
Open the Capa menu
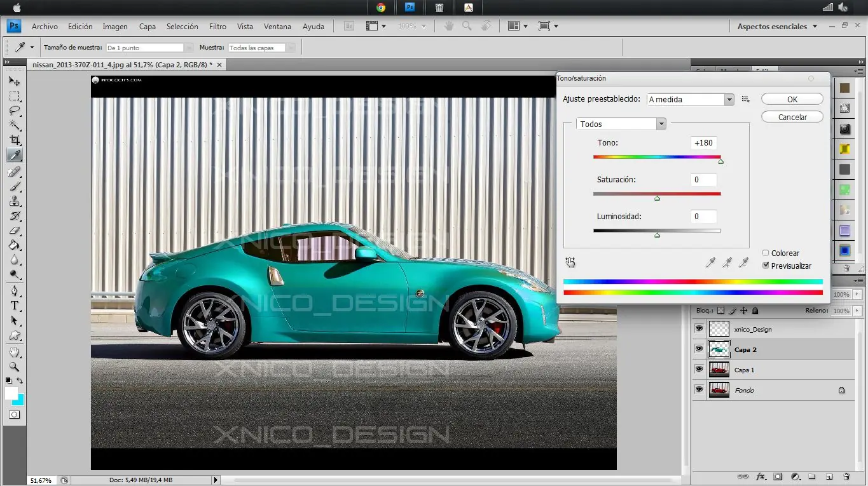click(x=148, y=27)
